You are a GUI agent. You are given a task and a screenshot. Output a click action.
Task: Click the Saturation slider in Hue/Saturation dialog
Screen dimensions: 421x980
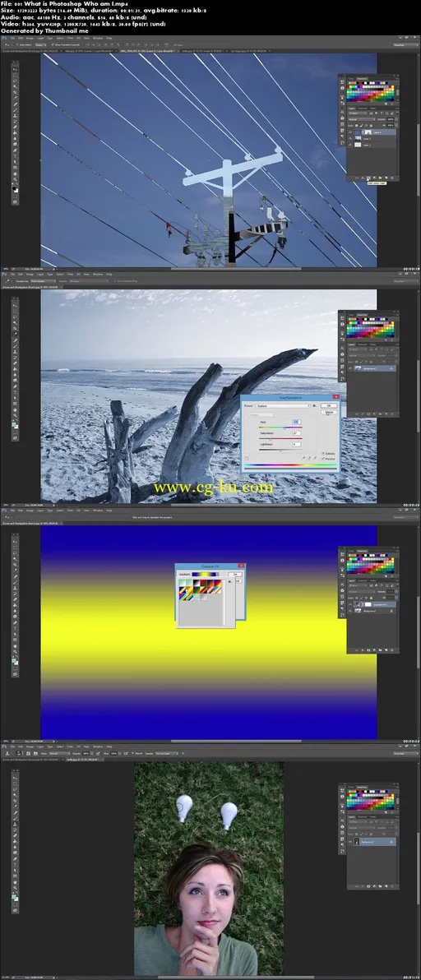pos(280,439)
